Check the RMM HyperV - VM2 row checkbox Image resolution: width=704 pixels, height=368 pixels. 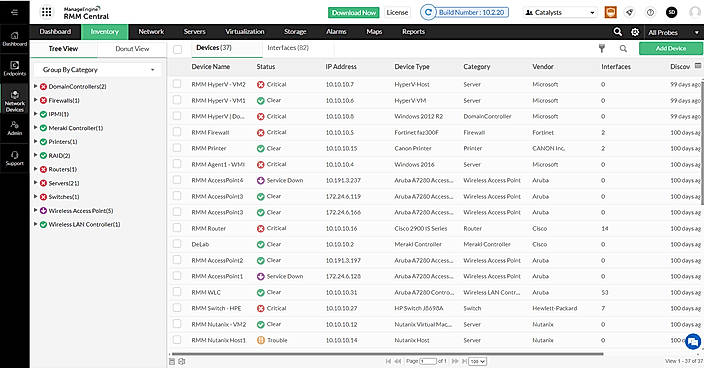pos(177,84)
